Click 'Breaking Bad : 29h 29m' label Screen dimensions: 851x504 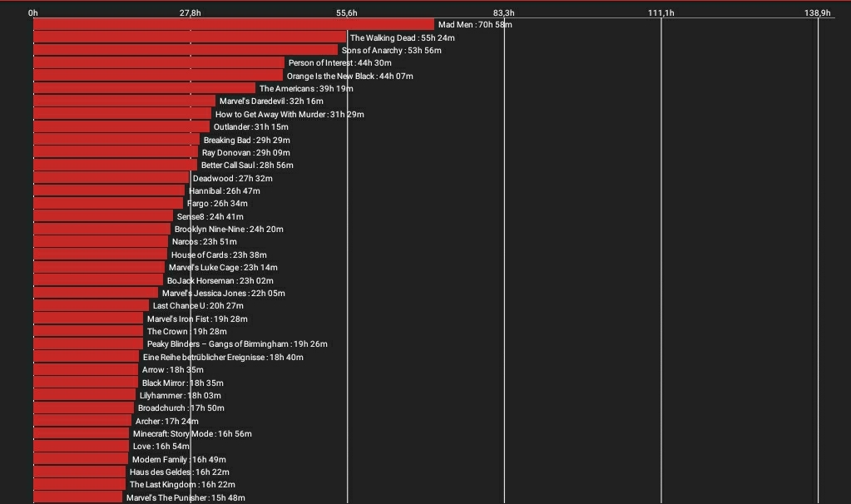click(x=246, y=140)
